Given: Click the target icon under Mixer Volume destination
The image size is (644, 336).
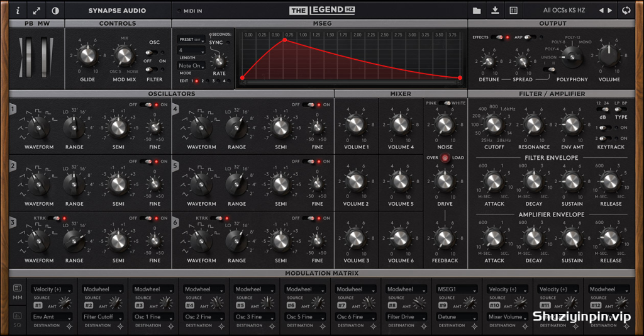Looking at the screenshot, I should click(x=525, y=327).
